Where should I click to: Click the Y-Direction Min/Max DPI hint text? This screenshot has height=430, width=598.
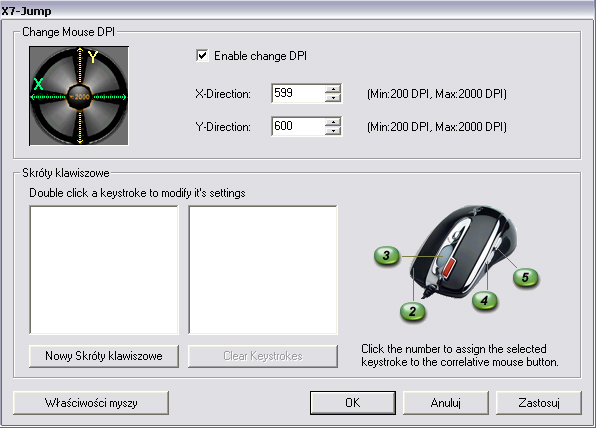(x=437, y=127)
